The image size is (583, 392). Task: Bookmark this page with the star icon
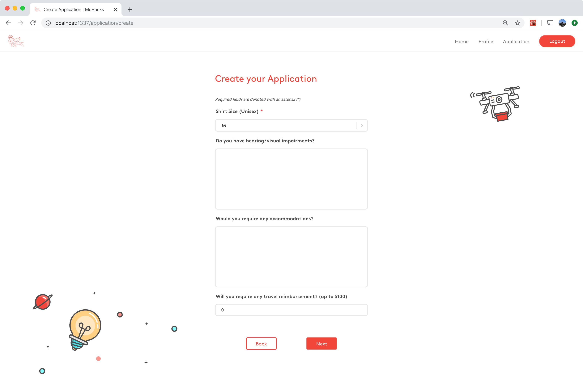click(x=517, y=23)
